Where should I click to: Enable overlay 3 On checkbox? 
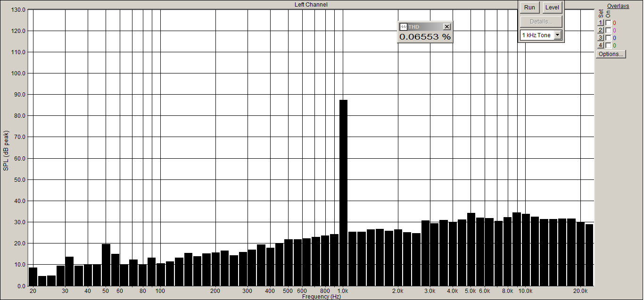click(x=608, y=38)
